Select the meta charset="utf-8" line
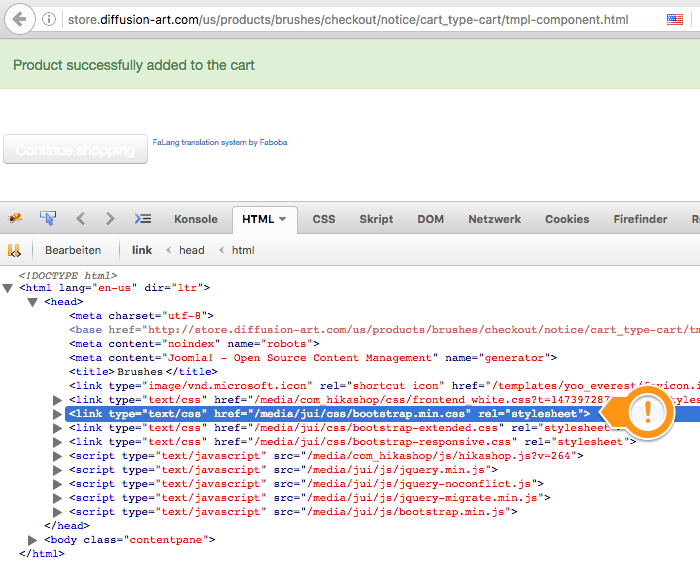Screen dimensions: 700x563 [x=142, y=316]
